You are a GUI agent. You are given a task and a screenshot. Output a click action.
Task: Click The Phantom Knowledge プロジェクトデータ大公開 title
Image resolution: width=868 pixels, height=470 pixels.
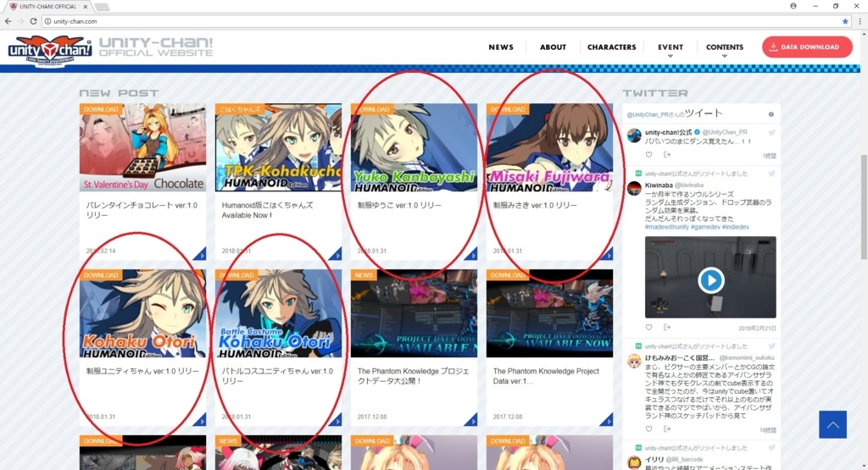(x=413, y=376)
